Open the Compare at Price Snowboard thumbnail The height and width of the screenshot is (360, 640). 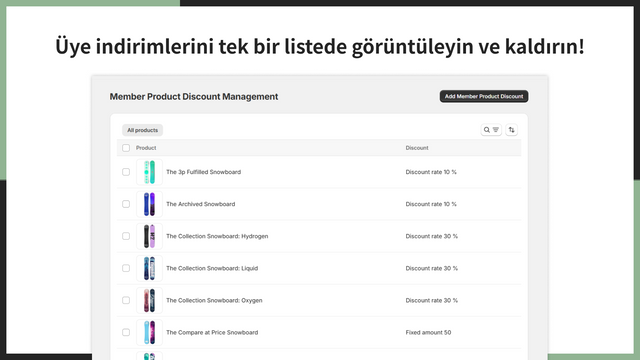149,332
